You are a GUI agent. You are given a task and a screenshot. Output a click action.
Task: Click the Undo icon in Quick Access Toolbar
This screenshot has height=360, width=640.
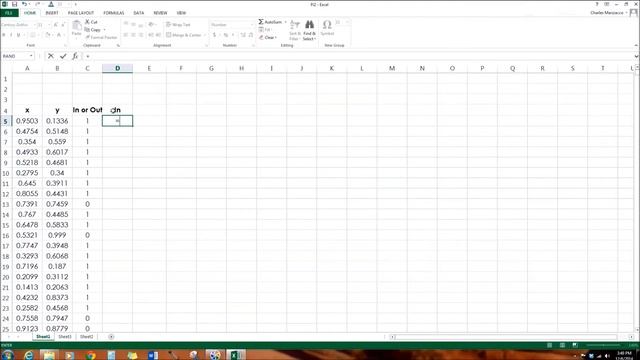click(x=24, y=4)
